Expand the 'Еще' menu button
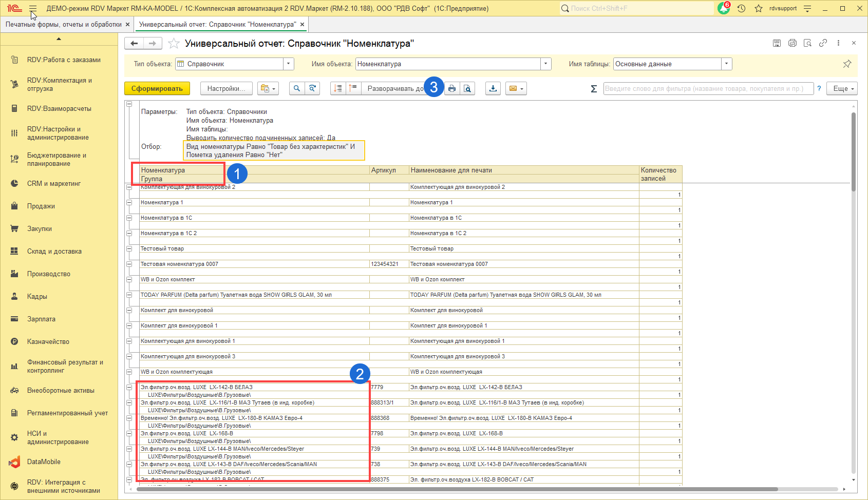868x500 pixels. coord(843,88)
